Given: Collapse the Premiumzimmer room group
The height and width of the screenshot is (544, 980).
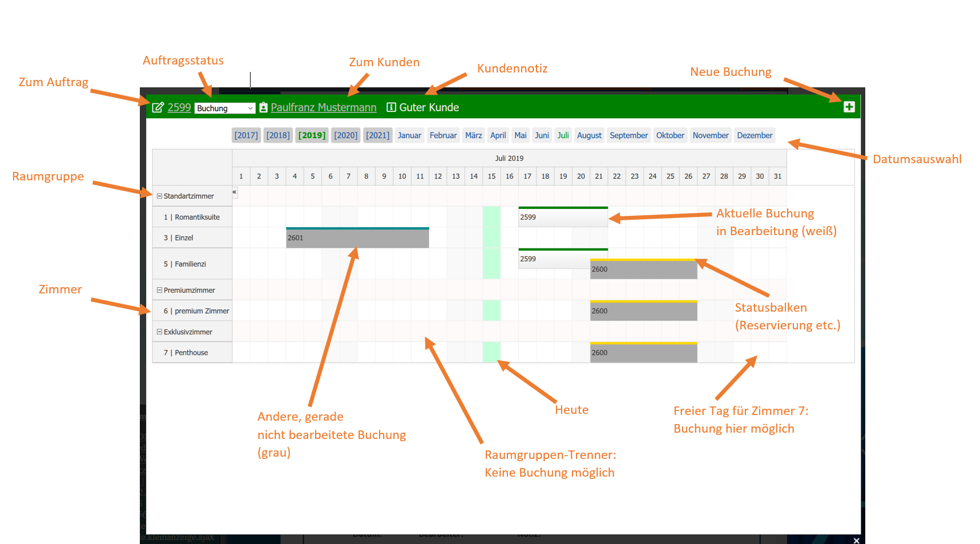Looking at the screenshot, I should point(160,290).
